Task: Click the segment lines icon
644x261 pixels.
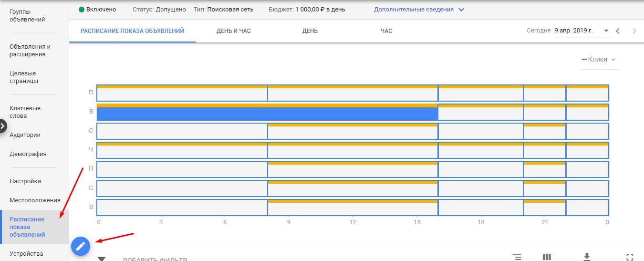Action: pos(517,257)
